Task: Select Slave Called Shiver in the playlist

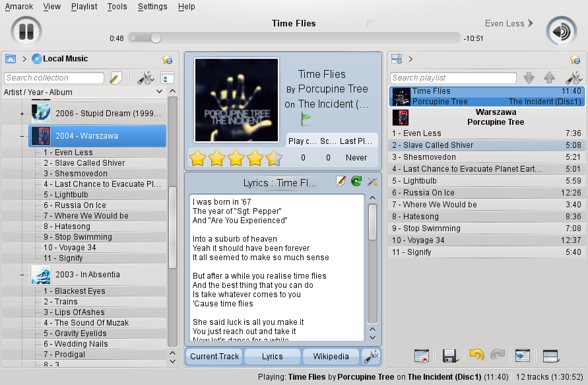Action: tap(486, 145)
